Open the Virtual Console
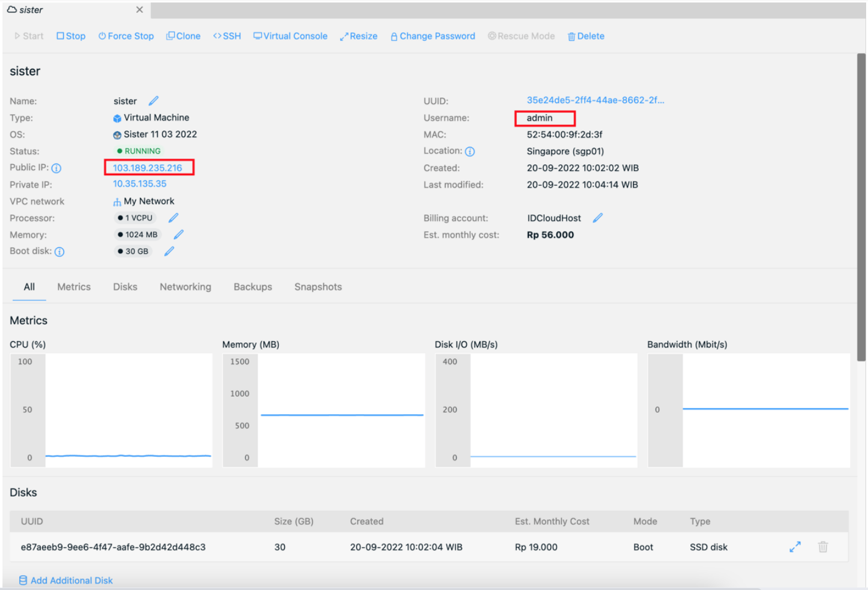Screen dimensions: 868x590 (x=290, y=37)
